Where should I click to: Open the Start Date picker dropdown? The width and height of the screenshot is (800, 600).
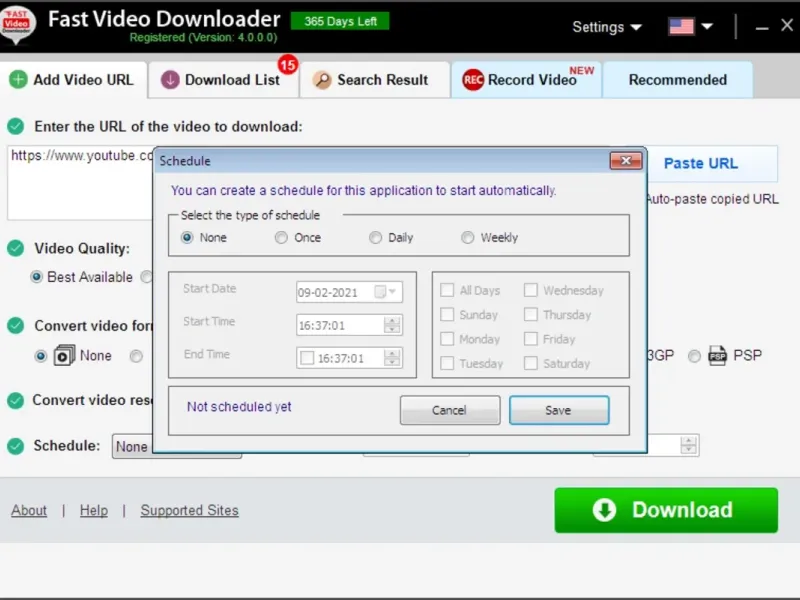click(392, 292)
